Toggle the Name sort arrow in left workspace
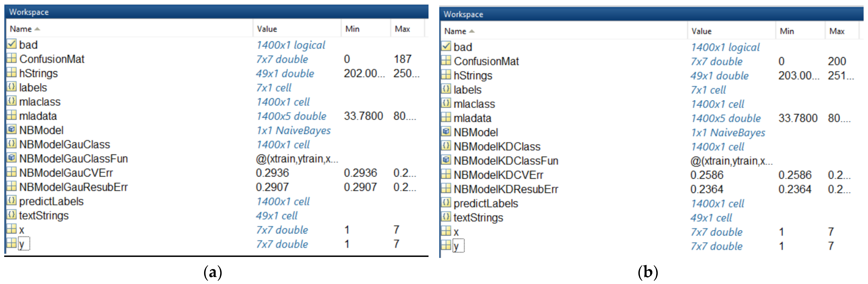This screenshot has width=868, height=284. 37,29
